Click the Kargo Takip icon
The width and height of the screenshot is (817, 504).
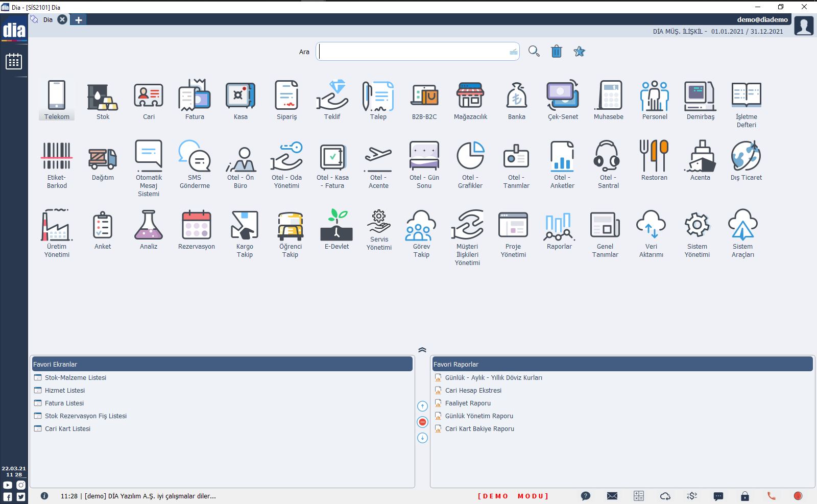(245, 225)
